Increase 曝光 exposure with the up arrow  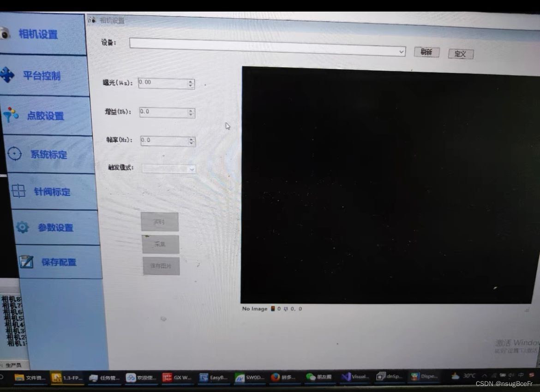pyautogui.click(x=191, y=82)
